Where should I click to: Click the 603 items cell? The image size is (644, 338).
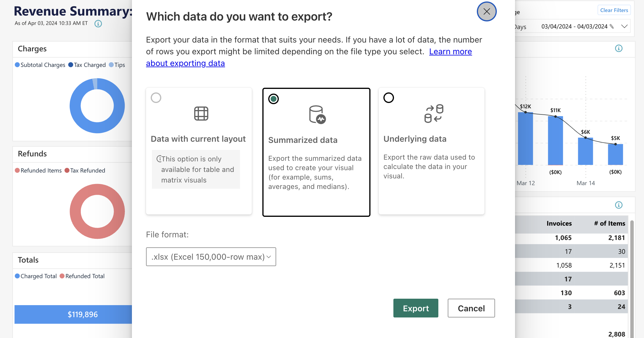[619, 293]
